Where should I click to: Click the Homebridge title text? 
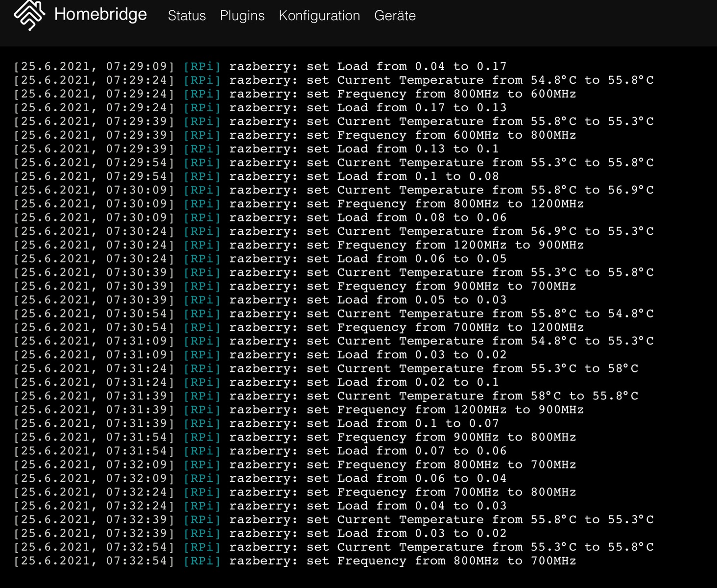100,15
